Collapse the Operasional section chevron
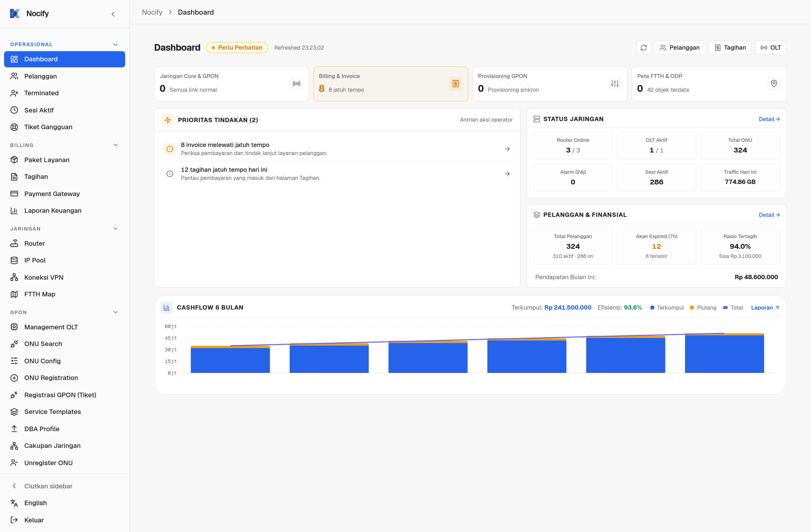This screenshot has width=811, height=532. tap(116, 45)
